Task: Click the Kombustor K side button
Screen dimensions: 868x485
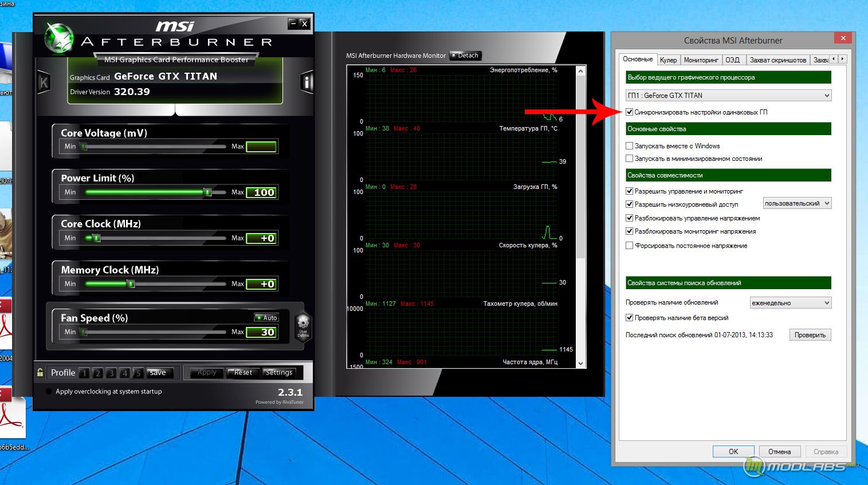Action: (x=44, y=84)
